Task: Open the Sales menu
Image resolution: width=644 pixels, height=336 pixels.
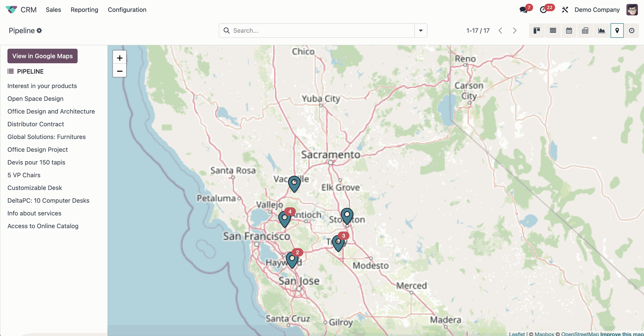Action: click(x=53, y=10)
